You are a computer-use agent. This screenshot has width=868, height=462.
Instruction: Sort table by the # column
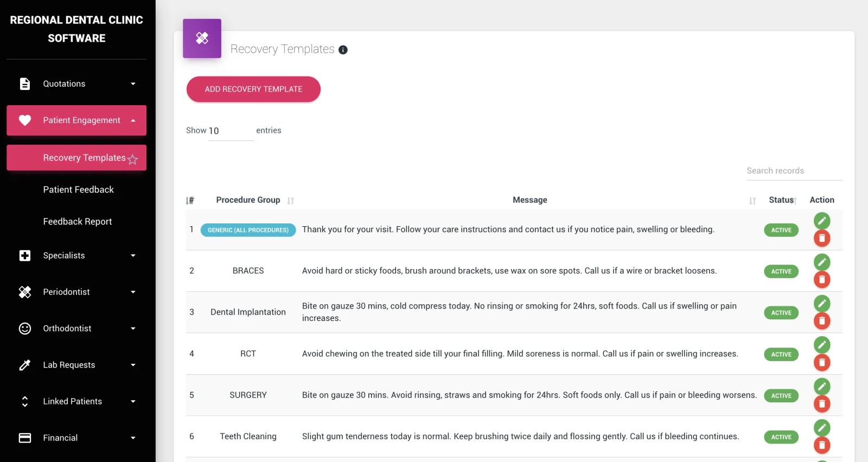coord(190,201)
